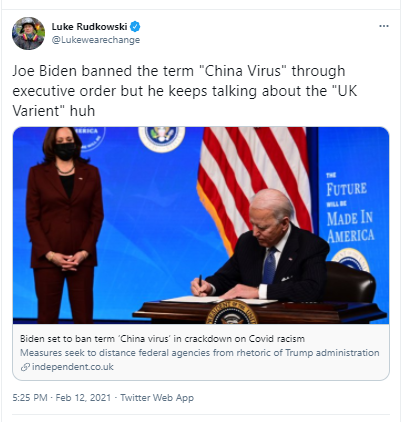Click the 5:25 PM timestamp

(x=30, y=398)
